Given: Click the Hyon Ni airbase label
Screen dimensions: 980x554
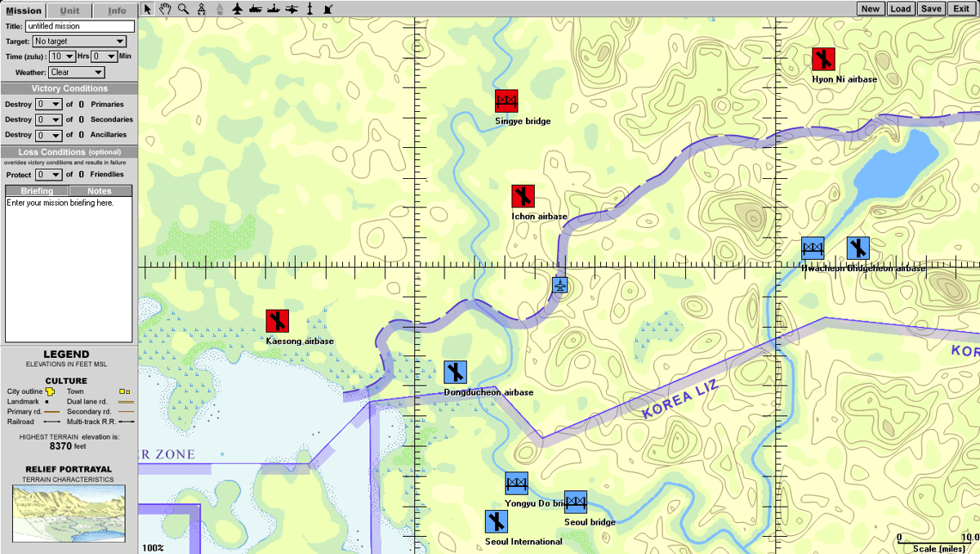Looking at the screenshot, I should (844, 79).
